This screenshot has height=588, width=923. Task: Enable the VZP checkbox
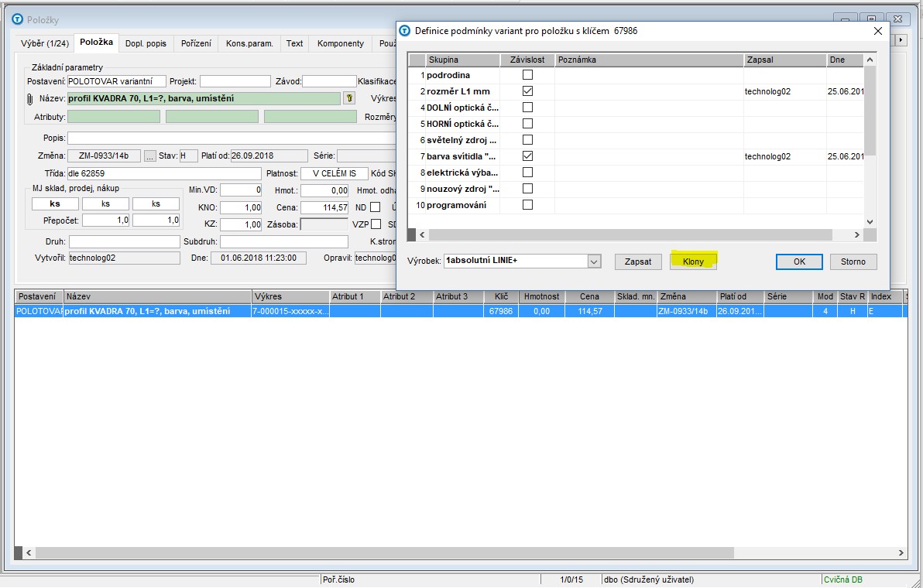point(376,224)
